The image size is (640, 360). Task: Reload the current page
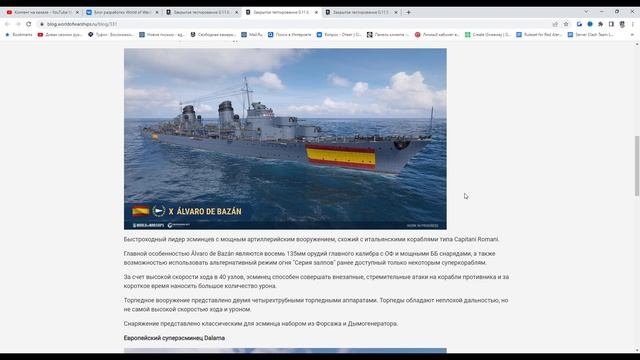(29, 24)
